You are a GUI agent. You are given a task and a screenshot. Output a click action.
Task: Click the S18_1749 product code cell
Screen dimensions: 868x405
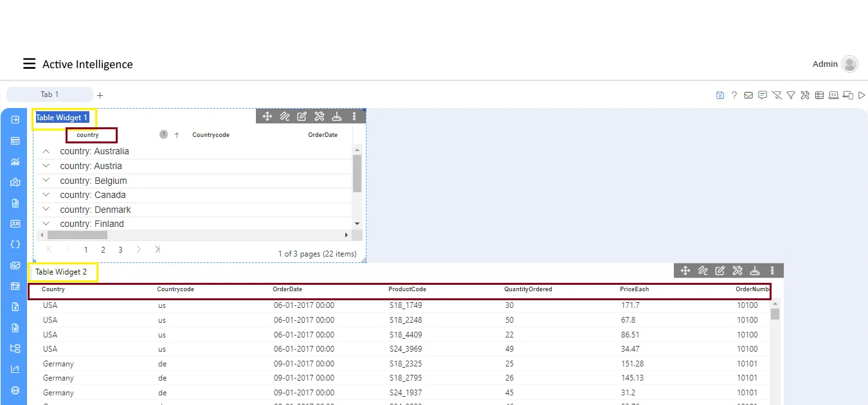[407, 305]
